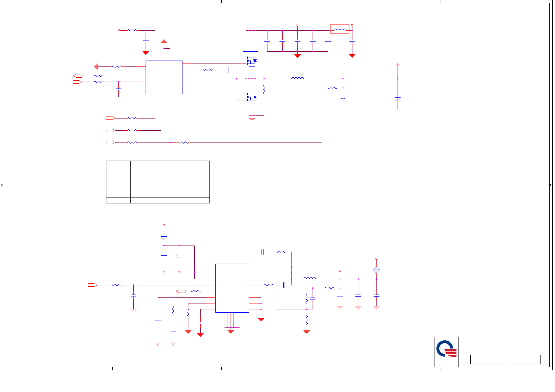Click the upper circuit's controller IC block
The height and width of the screenshot is (392, 555).
pyautogui.click(x=164, y=77)
